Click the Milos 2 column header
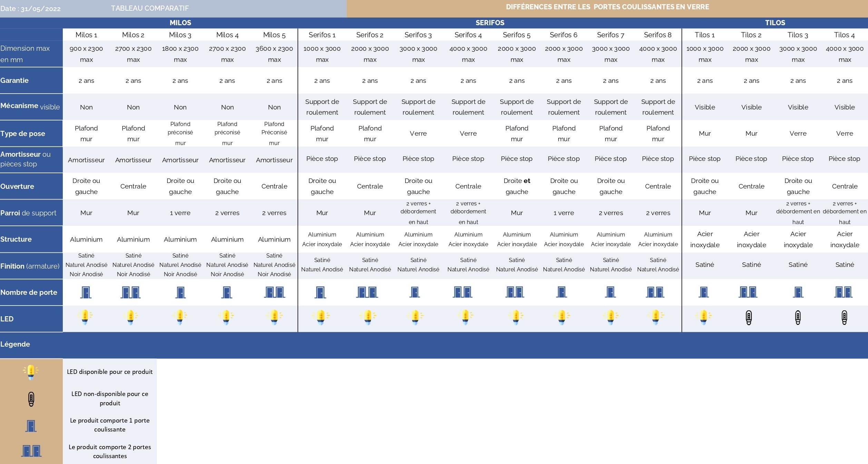The width and height of the screenshot is (868, 464). coord(133,35)
